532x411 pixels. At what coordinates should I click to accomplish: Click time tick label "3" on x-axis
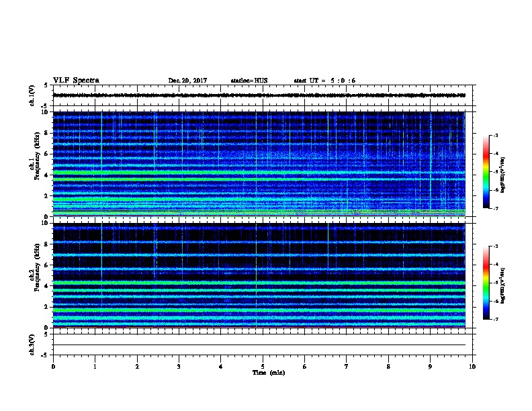click(179, 366)
